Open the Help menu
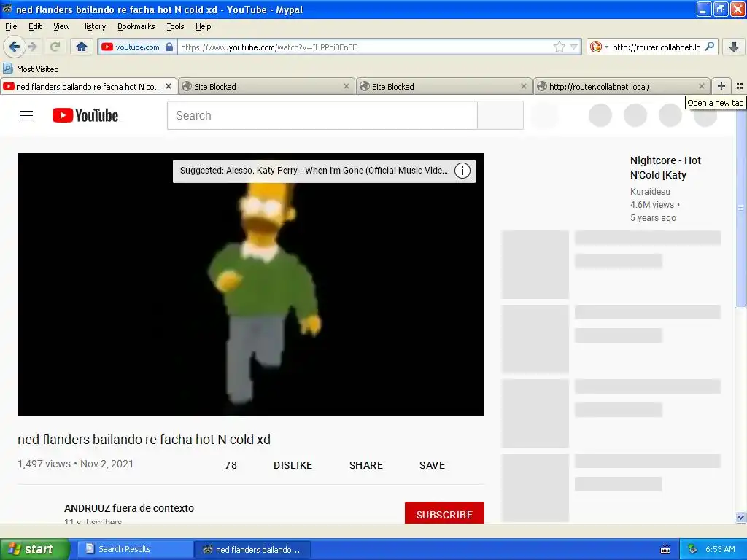 point(203,26)
